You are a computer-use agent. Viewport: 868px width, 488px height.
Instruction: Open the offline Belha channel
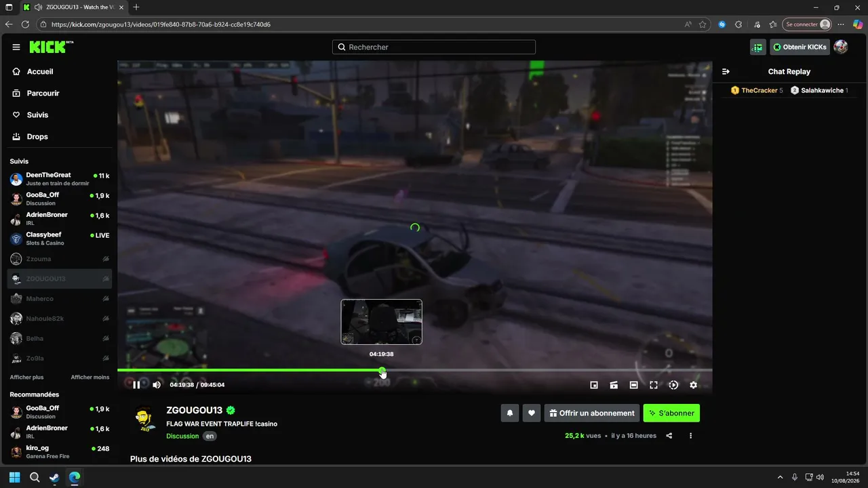(60, 338)
